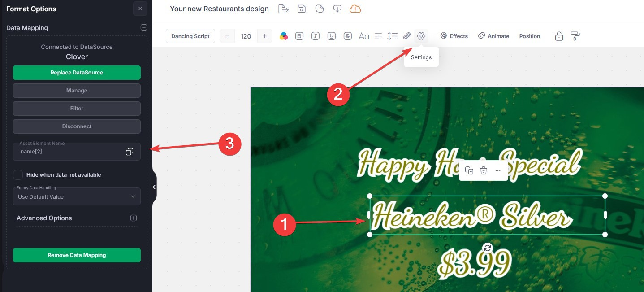Viewport: 644px width, 292px height.
Task: Click the Remove Data Mapping button
Action: coord(77,255)
